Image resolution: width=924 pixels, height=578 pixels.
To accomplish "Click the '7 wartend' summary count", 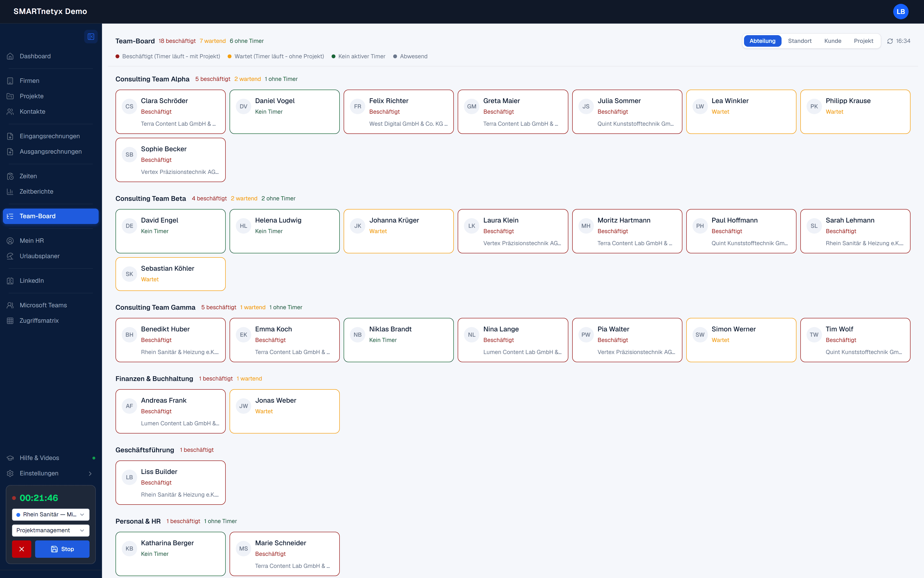I will 213,41.
